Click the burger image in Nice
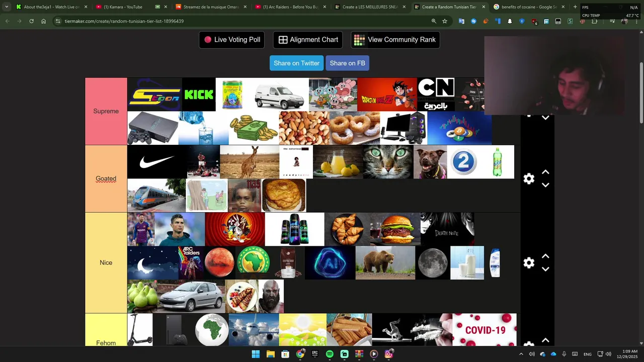644x362 pixels. [x=395, y=229]
